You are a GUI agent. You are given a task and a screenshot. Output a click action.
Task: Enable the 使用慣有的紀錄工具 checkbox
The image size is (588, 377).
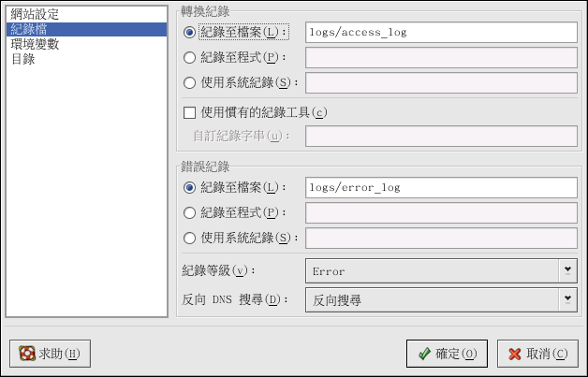point(190,113)
